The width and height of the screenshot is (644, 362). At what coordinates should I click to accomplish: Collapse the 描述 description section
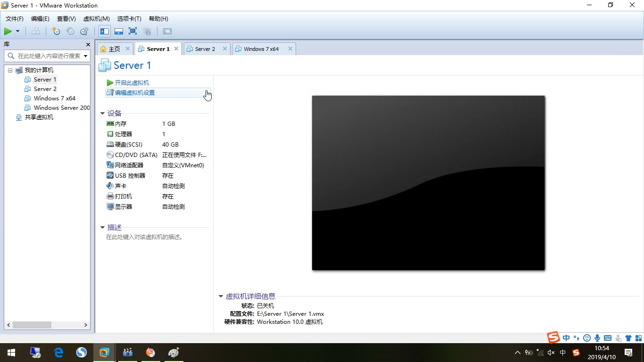[x=102, y=228]
